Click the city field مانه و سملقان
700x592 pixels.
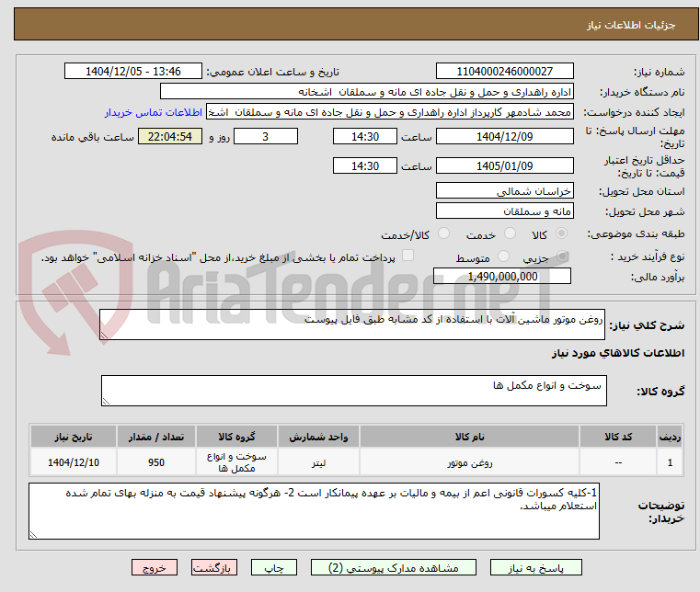point(504,211)
